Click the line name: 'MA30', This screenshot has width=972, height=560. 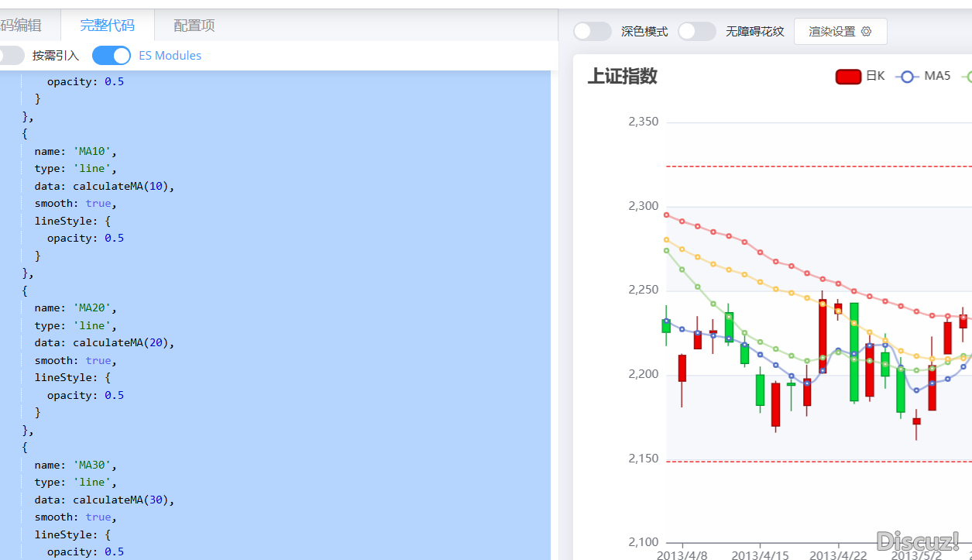click(x=75, y=465)
